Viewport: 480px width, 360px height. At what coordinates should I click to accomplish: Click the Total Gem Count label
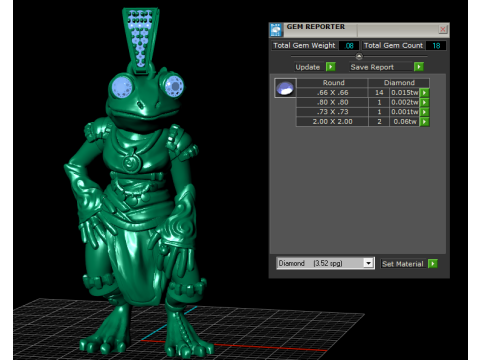tap(393, 46)
